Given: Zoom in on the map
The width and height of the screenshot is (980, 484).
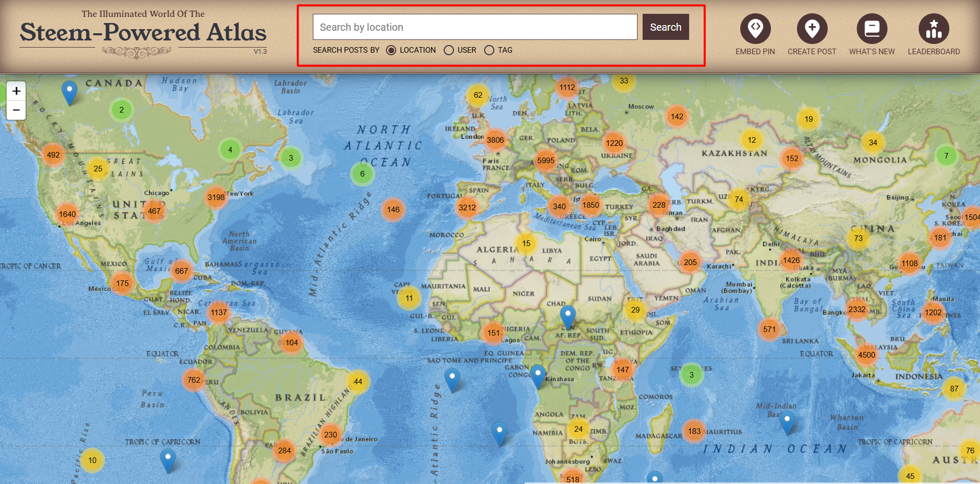Looking at the screenshot, I should coord(16,91).
